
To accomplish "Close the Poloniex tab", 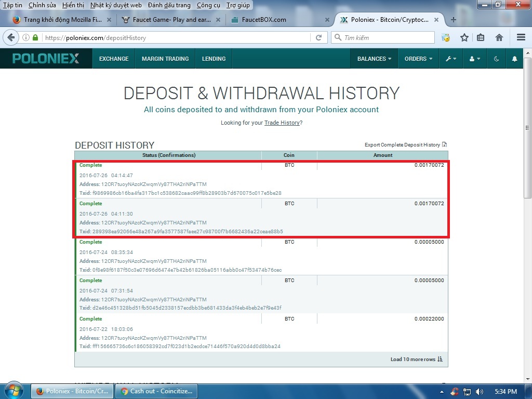I will click(x=436, y=20).
